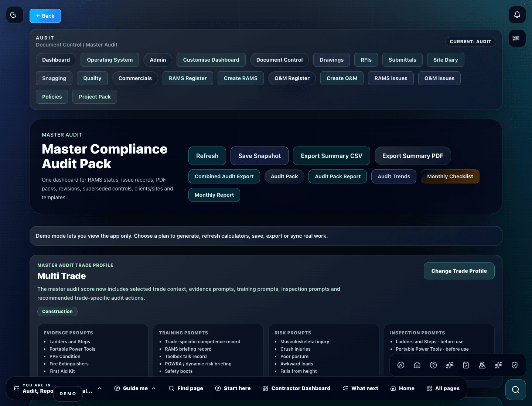
Task: Open the O&M Issues tab
Action: point(439,78)
